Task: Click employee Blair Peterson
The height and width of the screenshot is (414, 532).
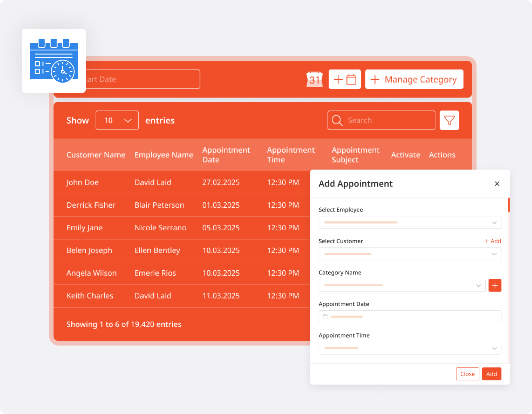Action: 159,205
